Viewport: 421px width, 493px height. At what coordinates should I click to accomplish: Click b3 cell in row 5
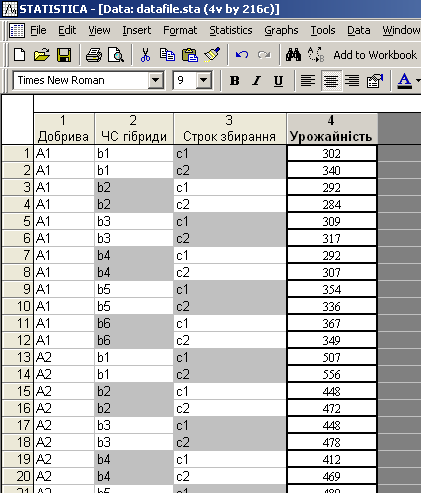point(134,221)
